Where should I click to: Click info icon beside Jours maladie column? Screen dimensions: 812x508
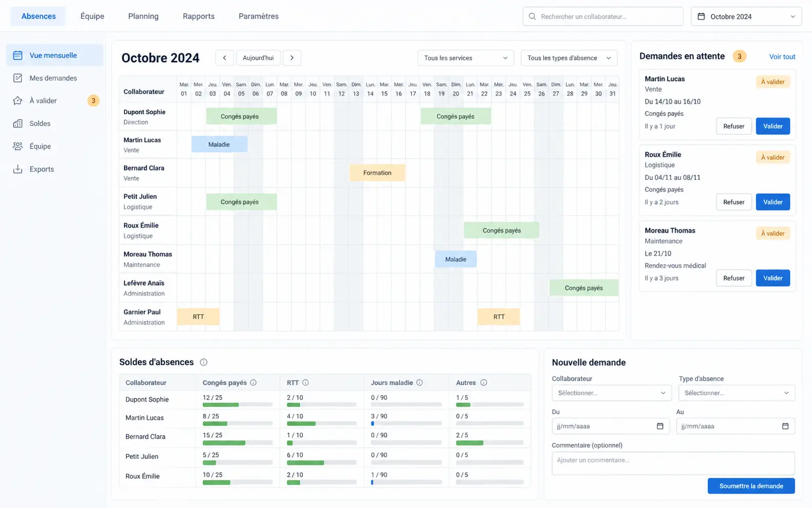420,383
